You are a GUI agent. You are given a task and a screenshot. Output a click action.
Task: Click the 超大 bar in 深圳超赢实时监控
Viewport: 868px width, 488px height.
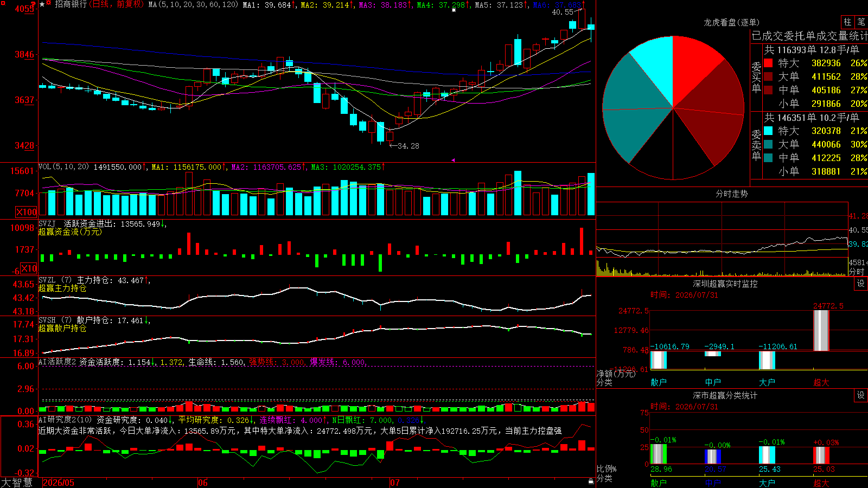pos(821,330)
